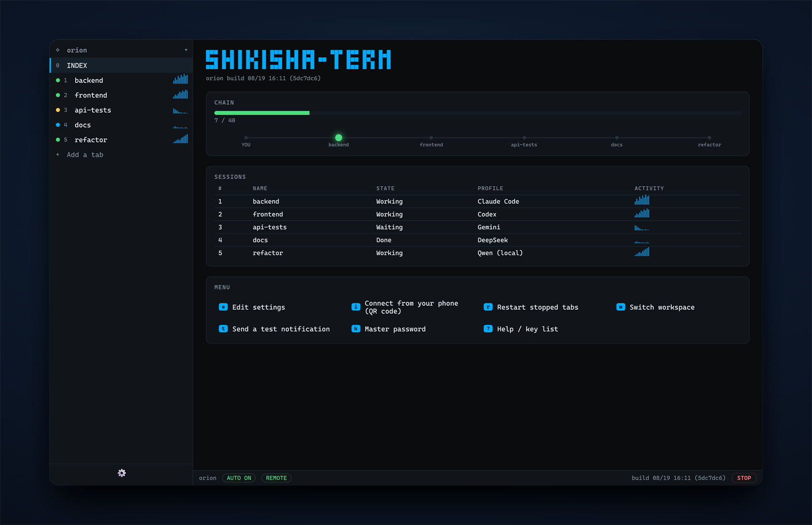Screen dimensions: 812x525
Task: Click the frontend node on the chain
Action: pos(431,138)
